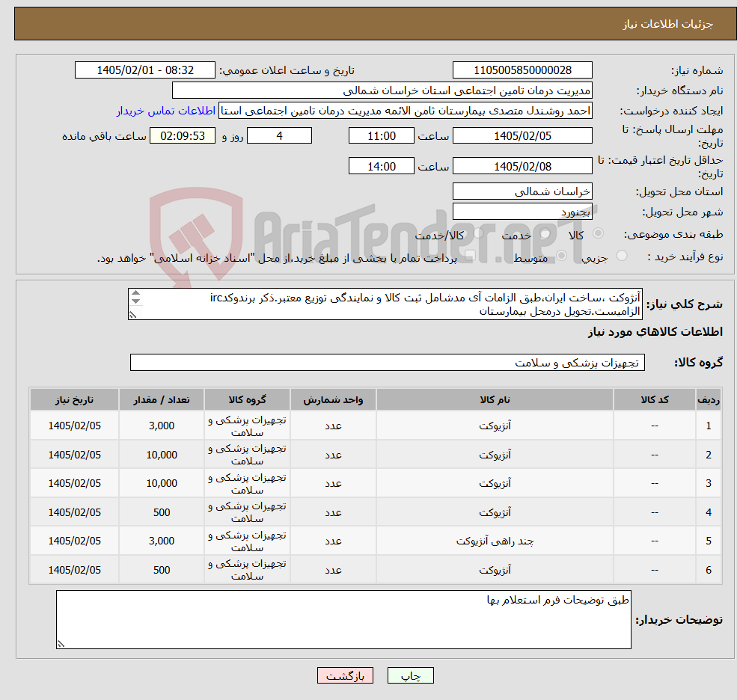Click the بازگشت back button
This screenshot has width=737, height=700.
click(345, 675)
